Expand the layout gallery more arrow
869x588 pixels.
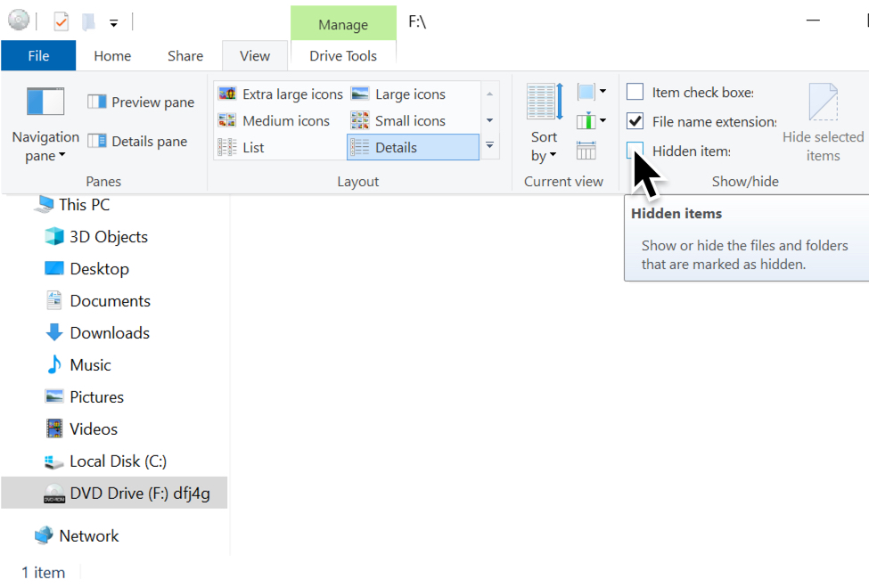tap(489, 145)
